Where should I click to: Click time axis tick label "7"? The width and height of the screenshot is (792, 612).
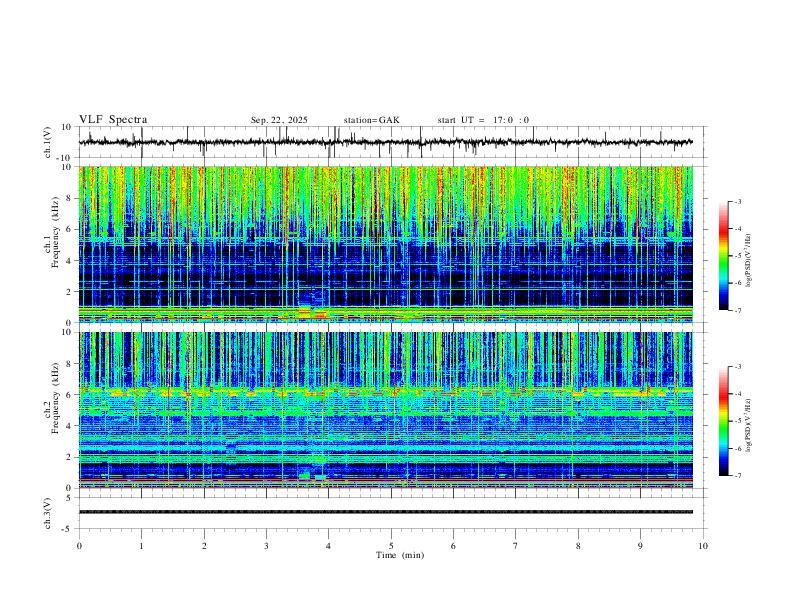516,546
